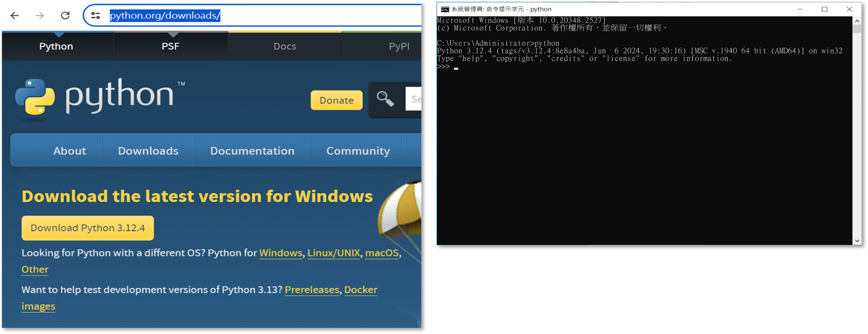
Task: Click the command prompt icon in the title bar
Action: click(x=445, y=9)
